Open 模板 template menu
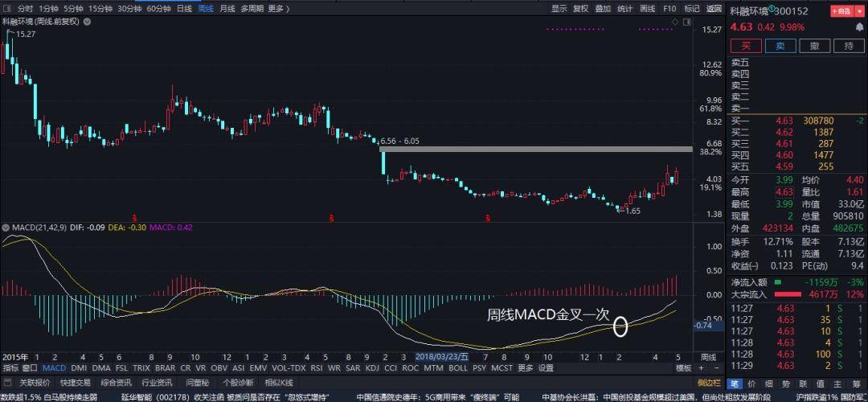This screenshot has width=868, height=402. point(684,367)
